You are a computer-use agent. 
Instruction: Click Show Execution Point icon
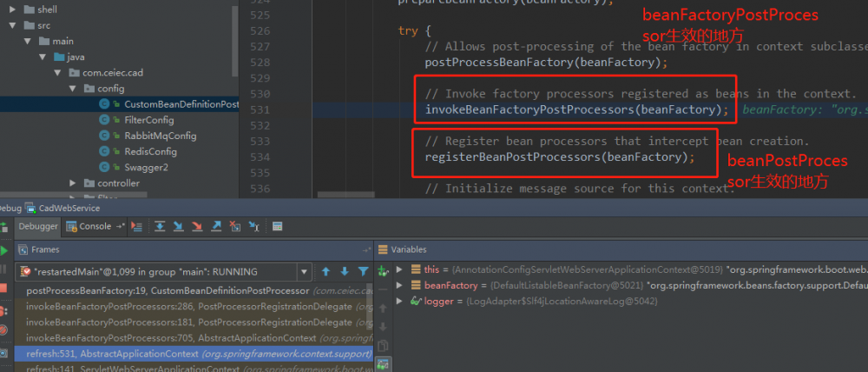[137, 226]
